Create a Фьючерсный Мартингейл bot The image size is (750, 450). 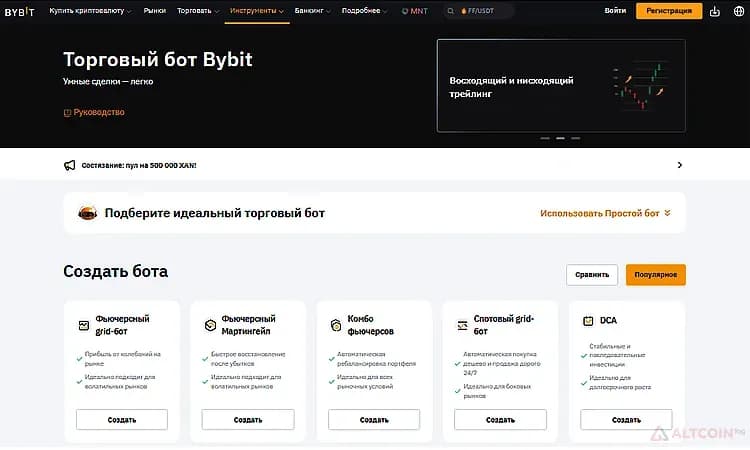coord(248,420)
